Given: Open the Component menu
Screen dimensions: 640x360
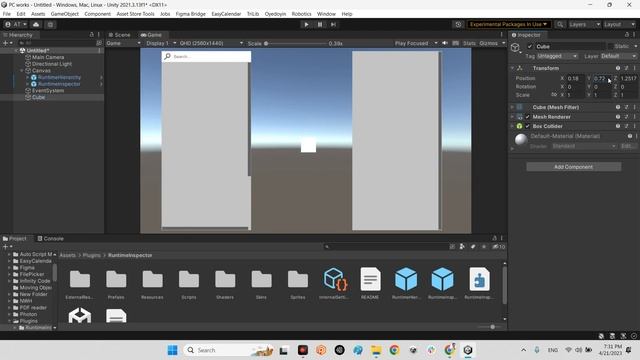Looking at the screenshot, I should point(98,14).
